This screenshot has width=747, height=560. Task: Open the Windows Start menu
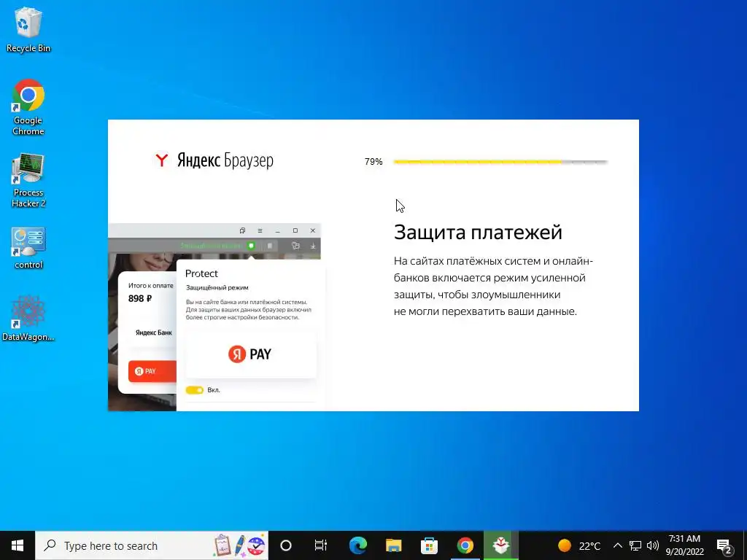(x=18, y=545)
